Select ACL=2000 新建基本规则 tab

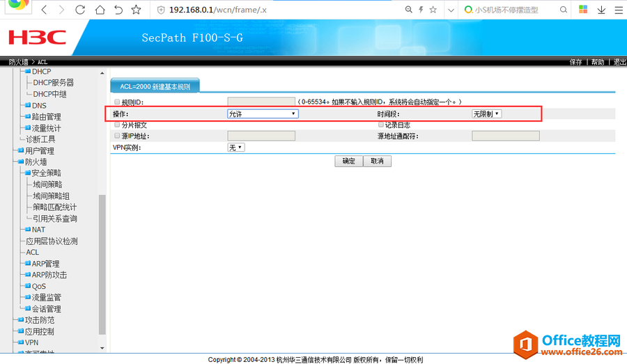(155, 86)
